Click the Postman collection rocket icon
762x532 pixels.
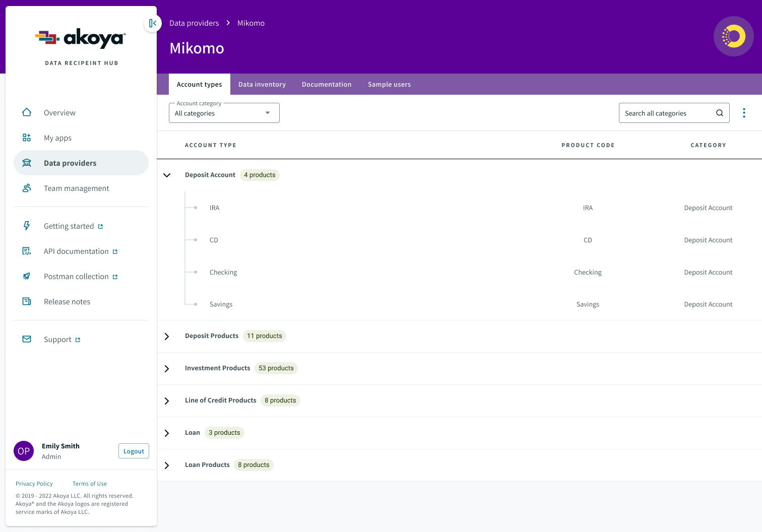[x=27, y=276]
